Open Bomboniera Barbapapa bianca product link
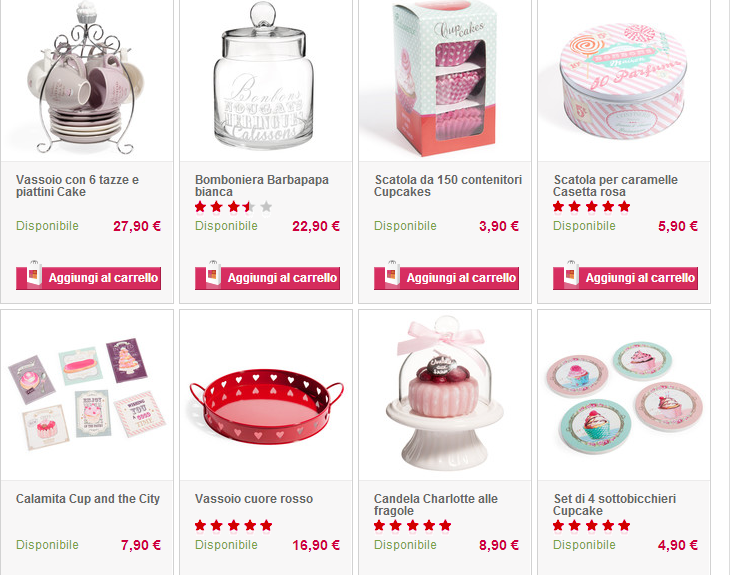This screenshot has width=730, height=575. pos(262,186)
